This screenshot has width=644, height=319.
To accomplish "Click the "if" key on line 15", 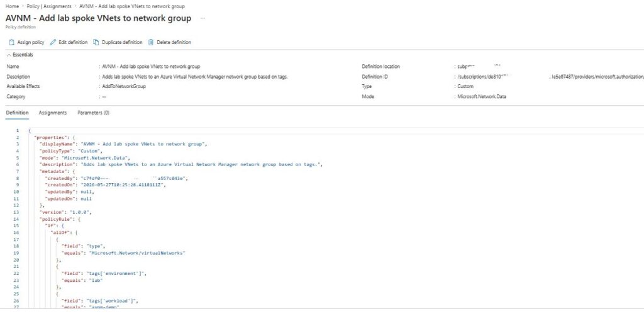I will coord(49,226).
